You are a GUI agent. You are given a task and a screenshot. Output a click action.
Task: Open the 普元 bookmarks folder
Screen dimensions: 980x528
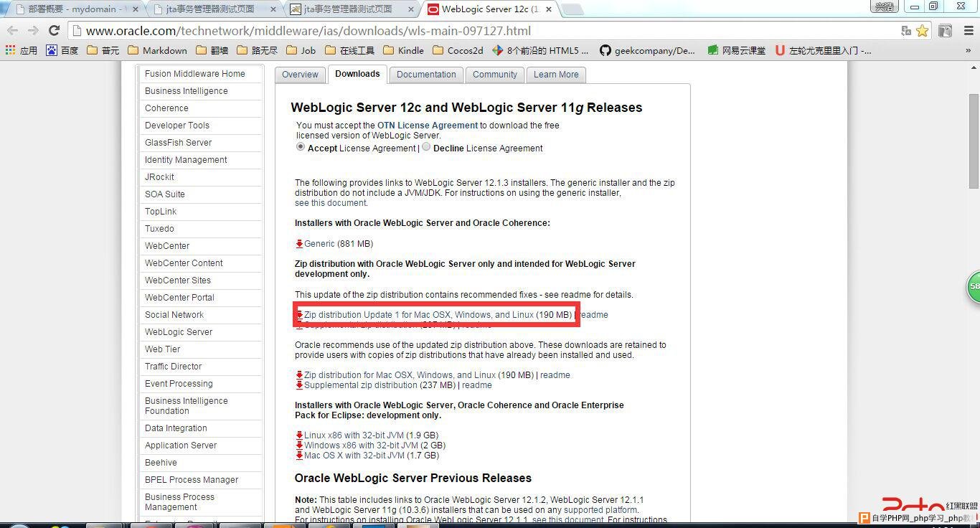click(103, 50)
